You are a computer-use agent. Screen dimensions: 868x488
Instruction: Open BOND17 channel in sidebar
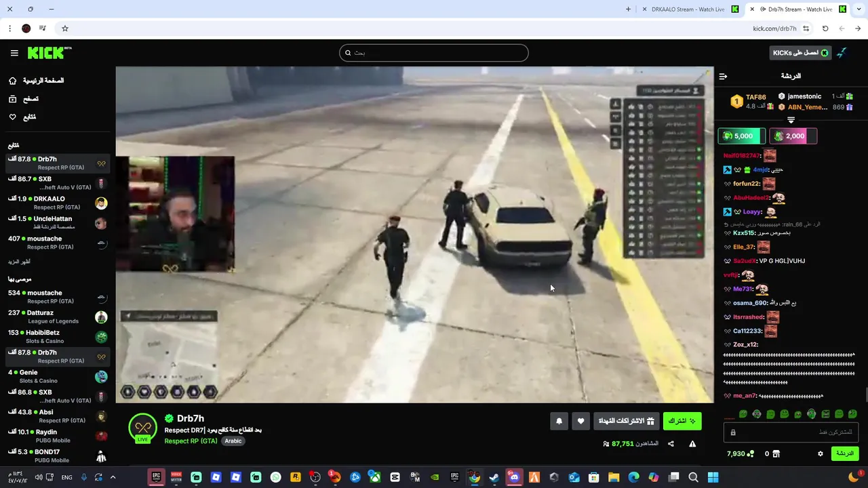[58, 455]
